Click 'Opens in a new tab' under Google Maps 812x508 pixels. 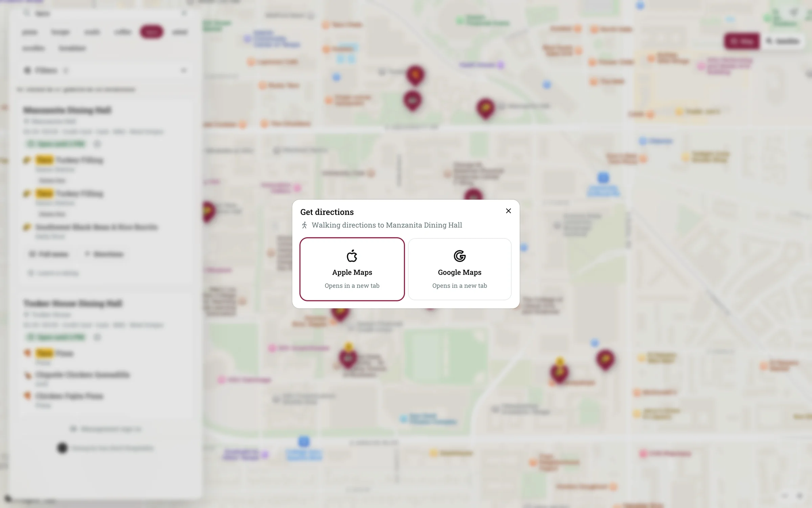coord(459,285)
